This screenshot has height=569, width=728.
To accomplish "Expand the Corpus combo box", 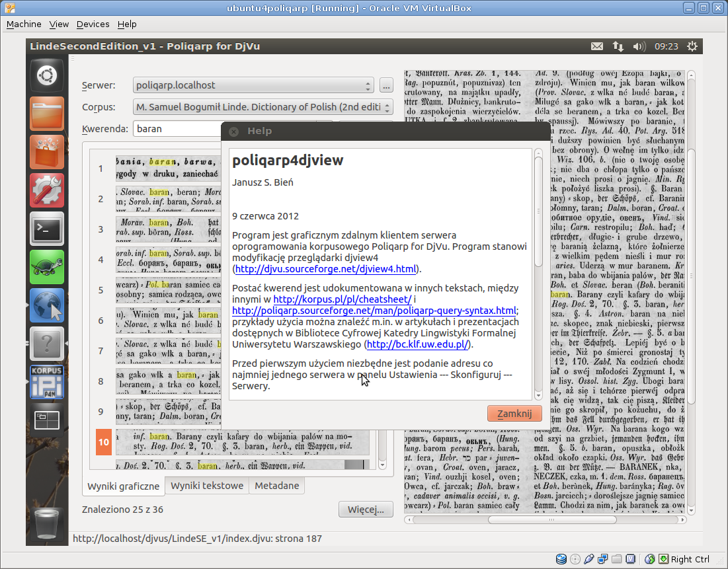I will [x=263, y=107].
